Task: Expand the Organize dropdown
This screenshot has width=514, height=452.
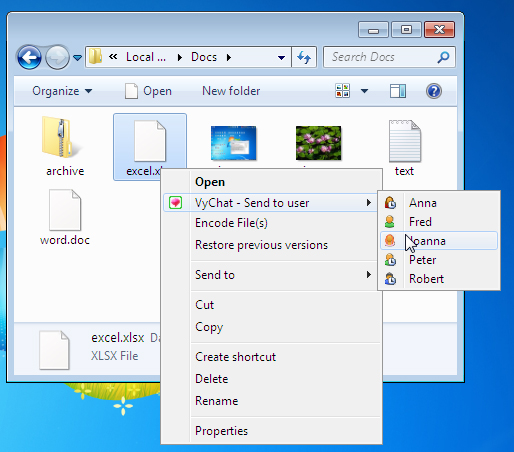Action: point(62,91)
